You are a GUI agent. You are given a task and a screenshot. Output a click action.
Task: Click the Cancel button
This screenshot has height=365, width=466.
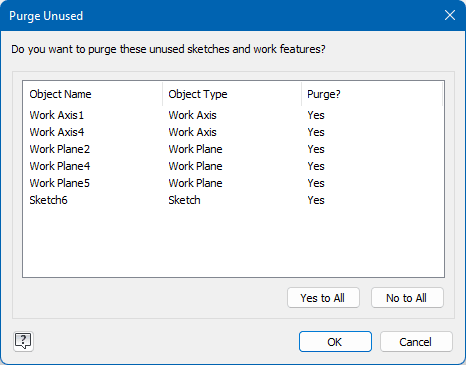pos(416,342)
